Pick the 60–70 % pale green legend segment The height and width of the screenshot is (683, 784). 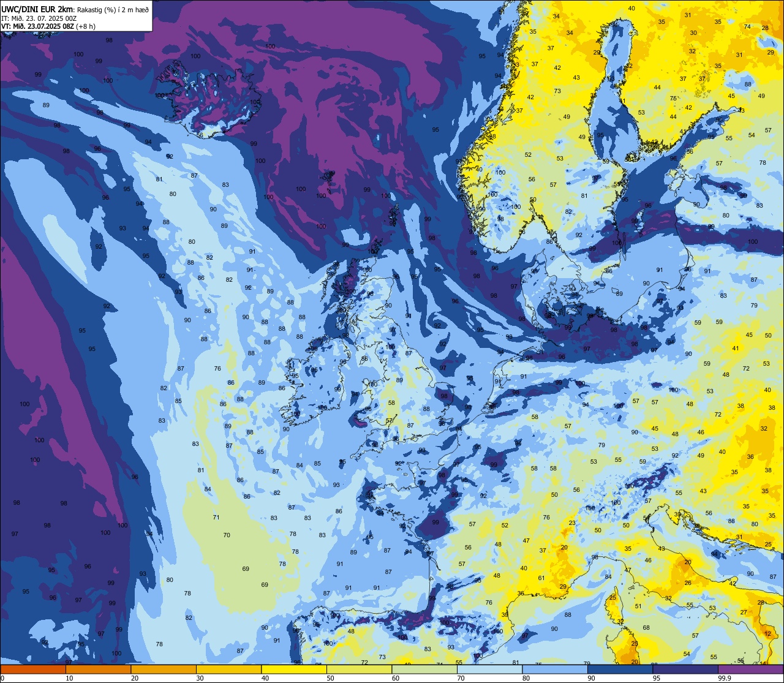(x=424, y=670)
